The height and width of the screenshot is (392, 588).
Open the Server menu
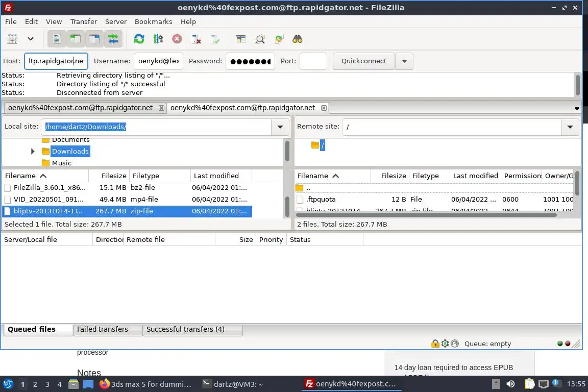pyautogui.click(x=115, y=21)
